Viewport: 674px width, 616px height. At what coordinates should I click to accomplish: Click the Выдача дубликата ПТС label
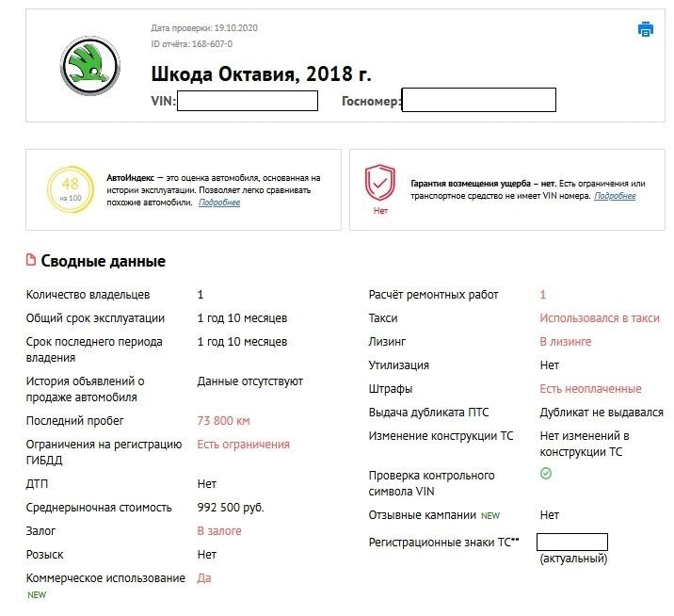[429, 413]
